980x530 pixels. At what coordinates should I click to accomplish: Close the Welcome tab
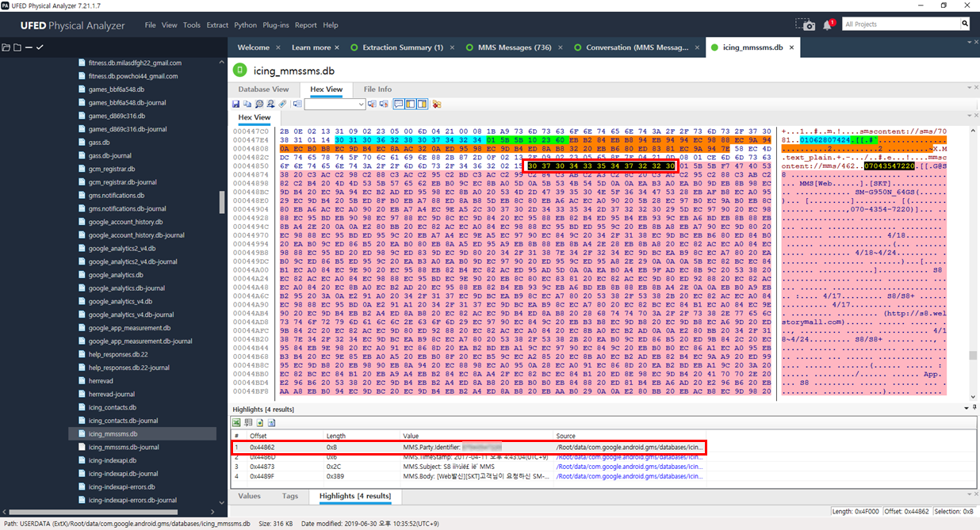click(278, 48)
